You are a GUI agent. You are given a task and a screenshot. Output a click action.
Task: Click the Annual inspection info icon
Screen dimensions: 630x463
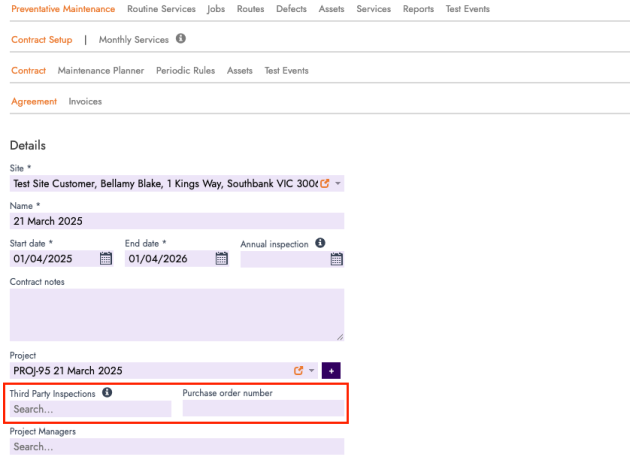(x=320, y=243)
